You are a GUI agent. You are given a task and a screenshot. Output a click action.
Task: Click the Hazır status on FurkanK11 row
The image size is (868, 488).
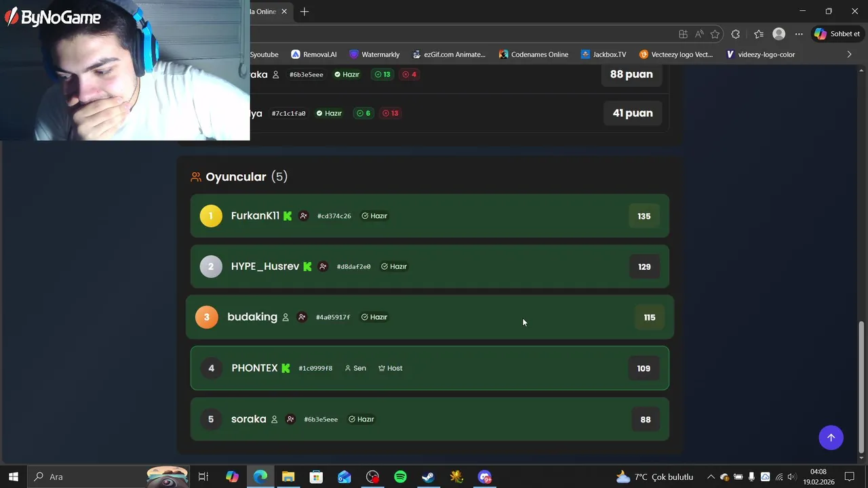tap(374, 216)
